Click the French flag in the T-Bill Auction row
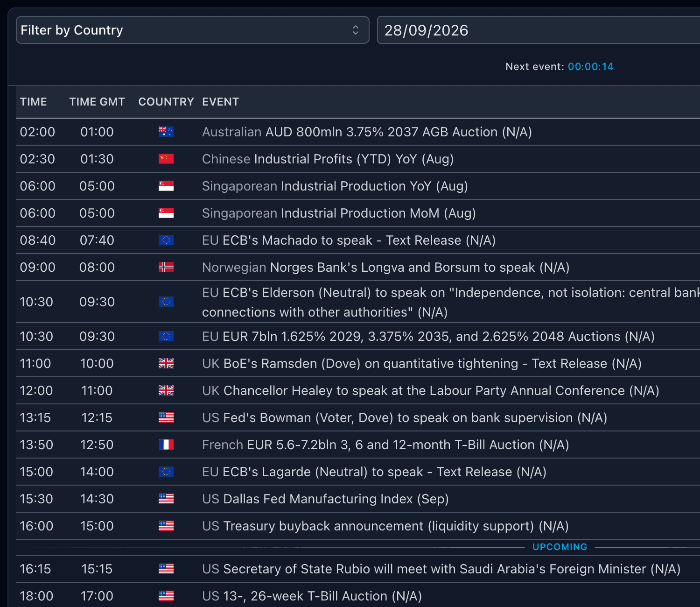Viewport: 700px width, 607px height. point(166,445)
